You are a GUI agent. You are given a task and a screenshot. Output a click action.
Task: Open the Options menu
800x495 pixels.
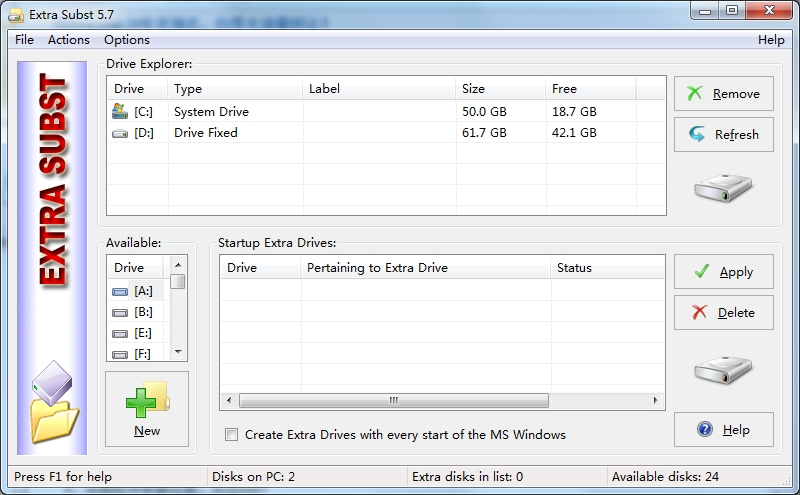coord(127,40)
